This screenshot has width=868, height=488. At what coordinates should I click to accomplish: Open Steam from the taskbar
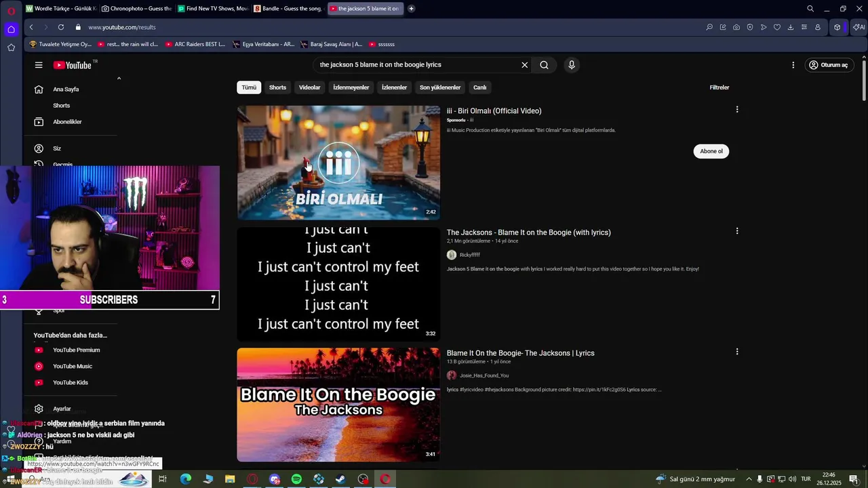point(340,479)
